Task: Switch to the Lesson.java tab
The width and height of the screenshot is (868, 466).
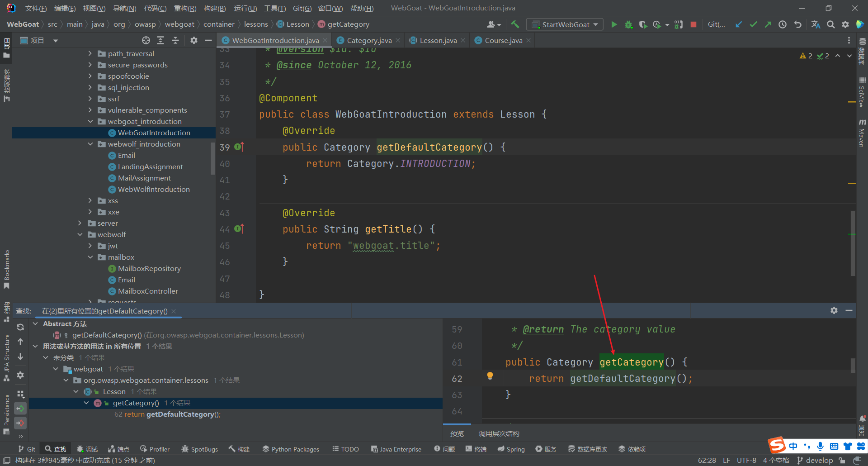Action: click(438, 40)
